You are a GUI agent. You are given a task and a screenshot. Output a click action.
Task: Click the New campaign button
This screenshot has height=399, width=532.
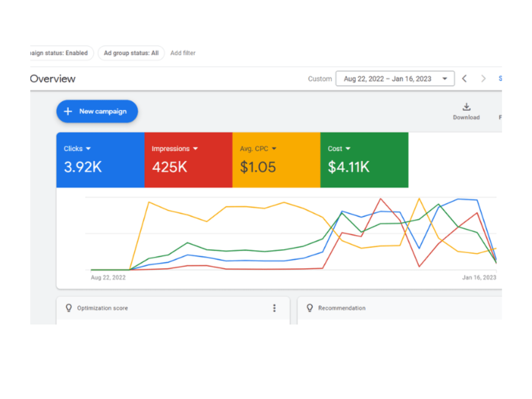pos(97,111)
